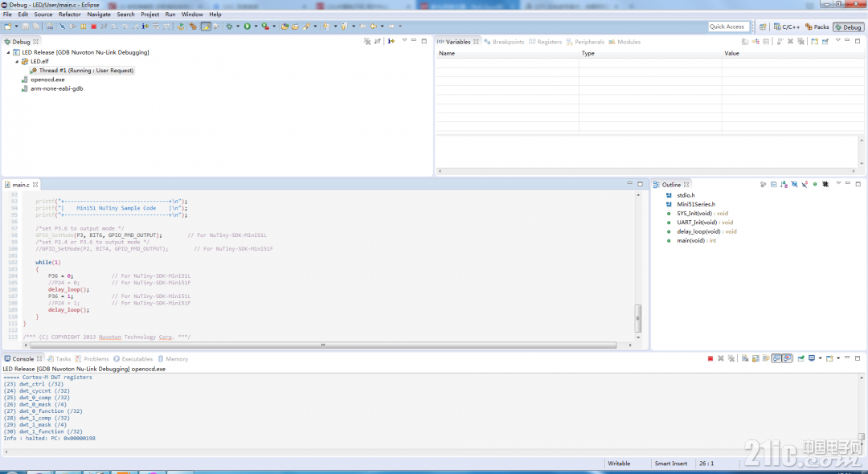
Task: Toggle Scroll Lock in Console toolbar
Action: pos(755,358)
